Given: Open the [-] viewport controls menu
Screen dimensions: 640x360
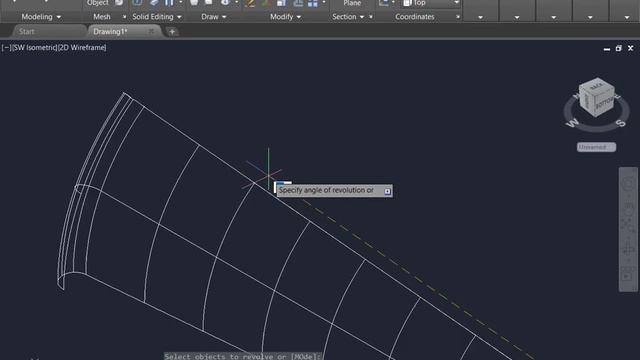Looking at the screenshot, I should 6,47.
